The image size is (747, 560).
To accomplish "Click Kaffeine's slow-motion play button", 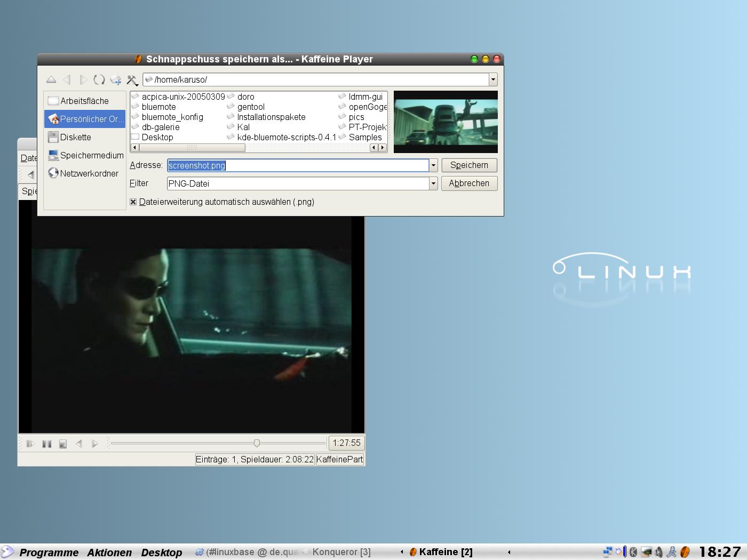I will pos(30,444).
